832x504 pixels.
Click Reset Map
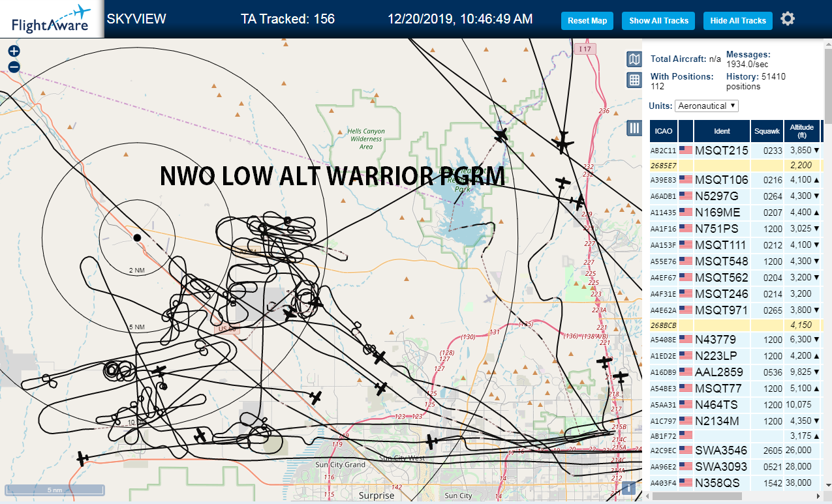click(x=587, y=21)
